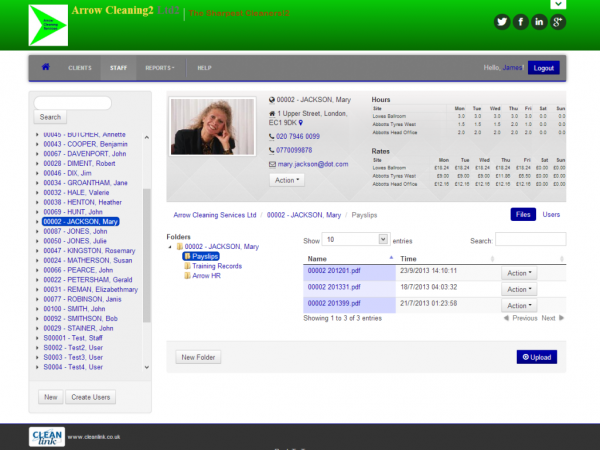This screenshot has width=600, height=450.
Task: Click phone number 020 7946 0099
Action: [x=298, y=137]
